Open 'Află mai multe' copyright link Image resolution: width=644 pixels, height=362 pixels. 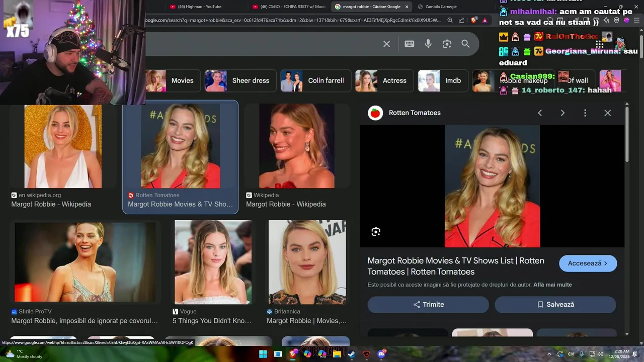(x=552, y=285)
